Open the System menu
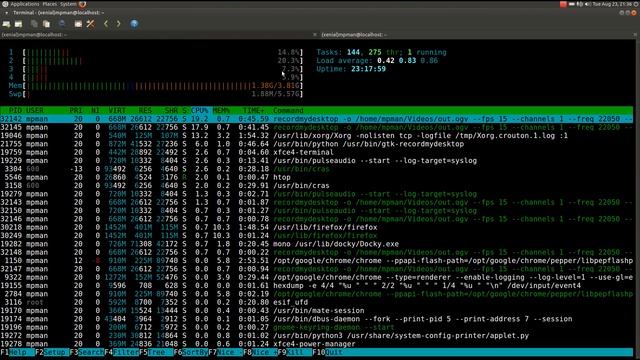 point(69,4)
